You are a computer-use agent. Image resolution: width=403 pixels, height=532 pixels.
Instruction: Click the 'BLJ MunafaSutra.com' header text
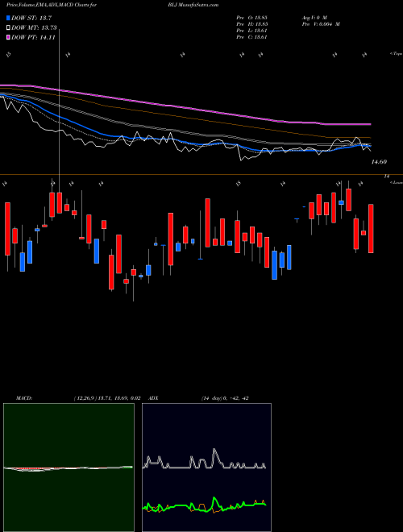click(x=193, y=5)
